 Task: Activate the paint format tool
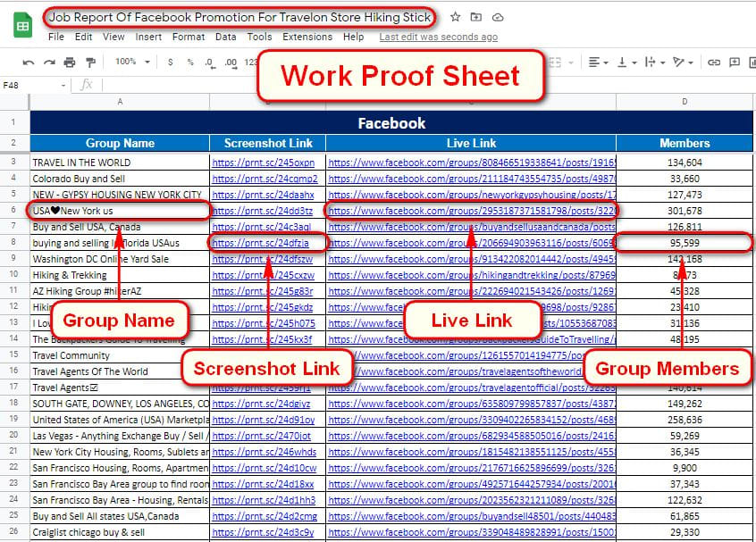tap(90, 63)
